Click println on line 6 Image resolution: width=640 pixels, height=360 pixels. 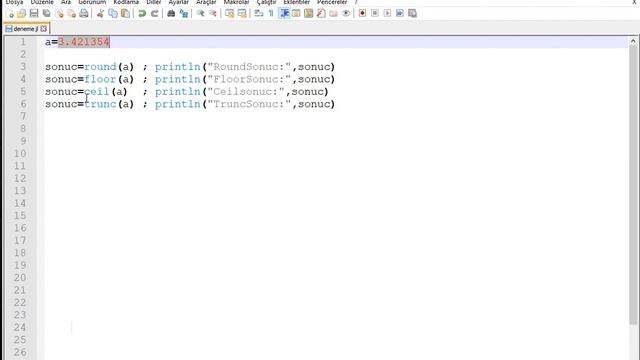click(178, 104)
